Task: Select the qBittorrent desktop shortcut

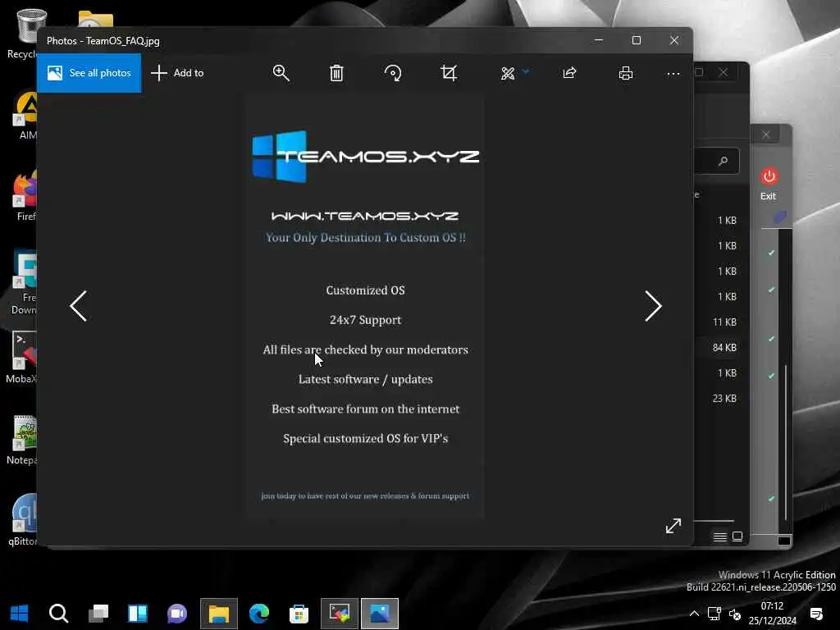Action: click(24, 519)
